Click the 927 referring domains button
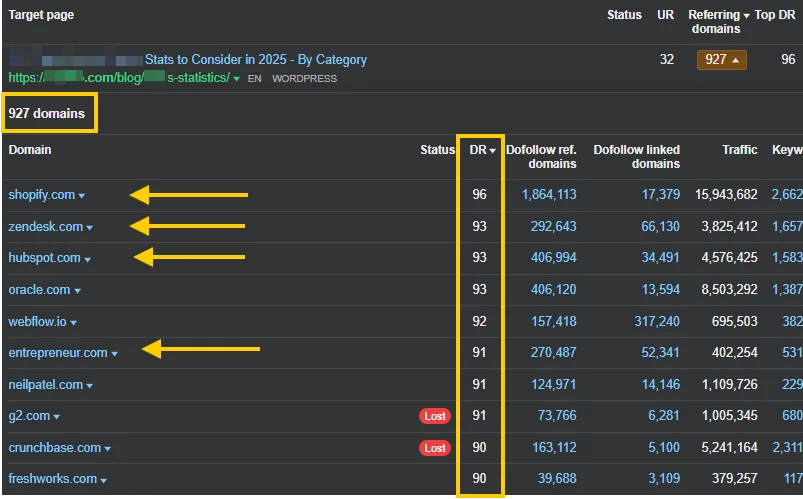This screenshot has width=803, height=499. tap(722, 60)
